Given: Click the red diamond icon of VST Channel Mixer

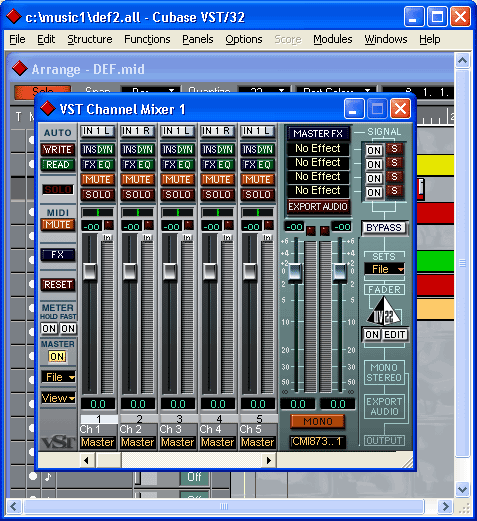Looking at the screenshot, I should coord(47,109).
